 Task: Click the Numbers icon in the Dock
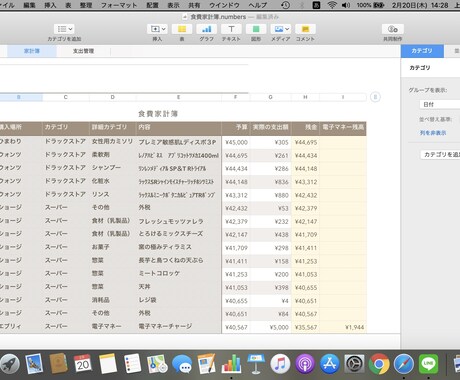click(x=231, y=364)
